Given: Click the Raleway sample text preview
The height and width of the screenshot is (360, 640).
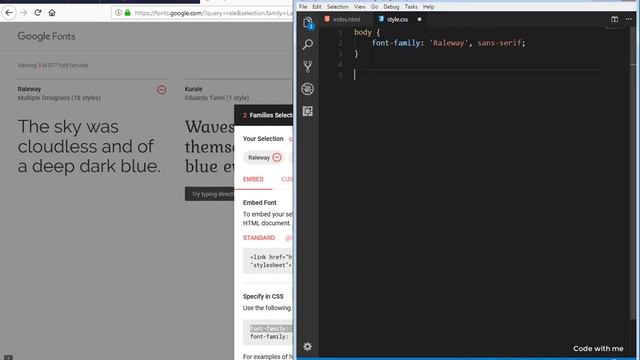Looking at the screenshot, I should click(x=89, y=146).
